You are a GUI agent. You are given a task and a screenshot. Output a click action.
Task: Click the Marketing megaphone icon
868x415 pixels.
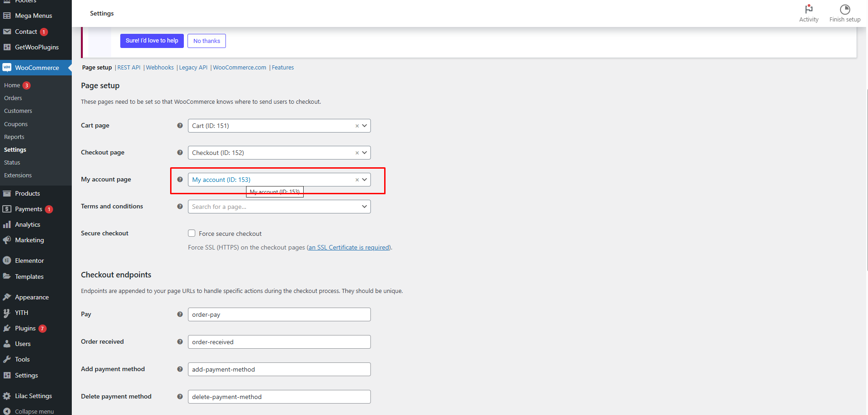point(7,240)
